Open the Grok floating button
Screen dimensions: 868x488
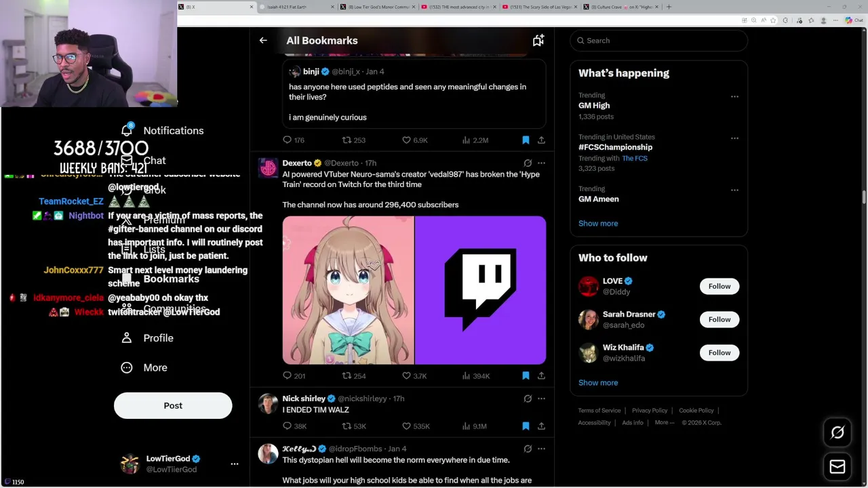837,432
